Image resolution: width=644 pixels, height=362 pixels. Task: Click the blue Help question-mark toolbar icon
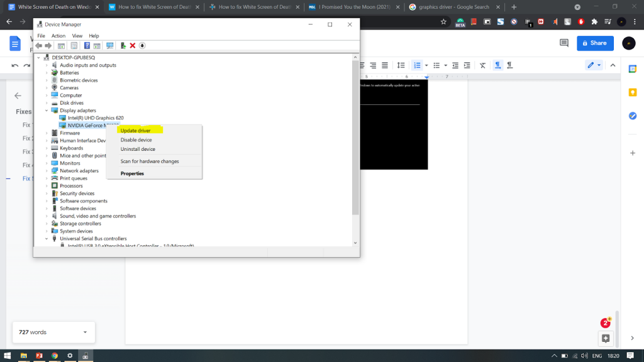[87, 45]
